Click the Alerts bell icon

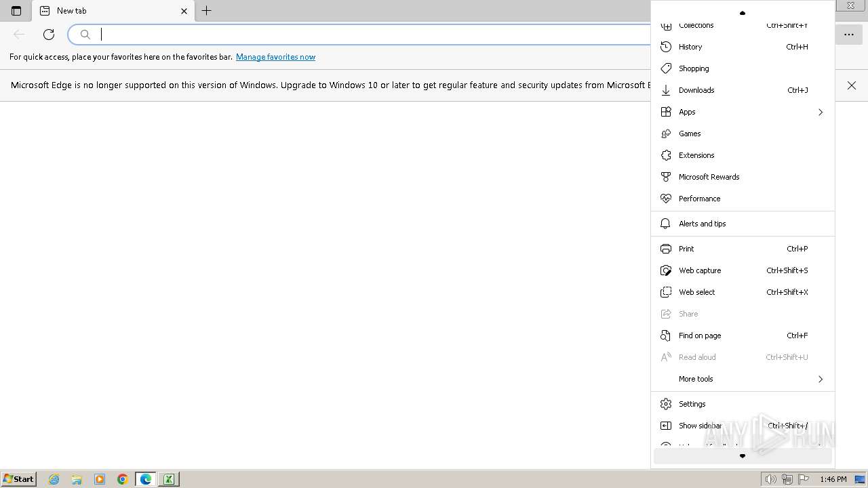(x=666, y=224)
